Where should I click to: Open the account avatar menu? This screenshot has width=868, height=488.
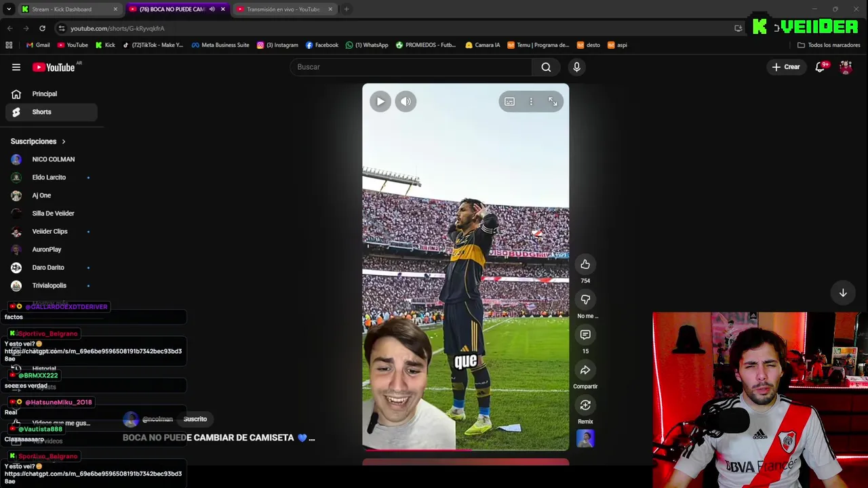(846, 67)
